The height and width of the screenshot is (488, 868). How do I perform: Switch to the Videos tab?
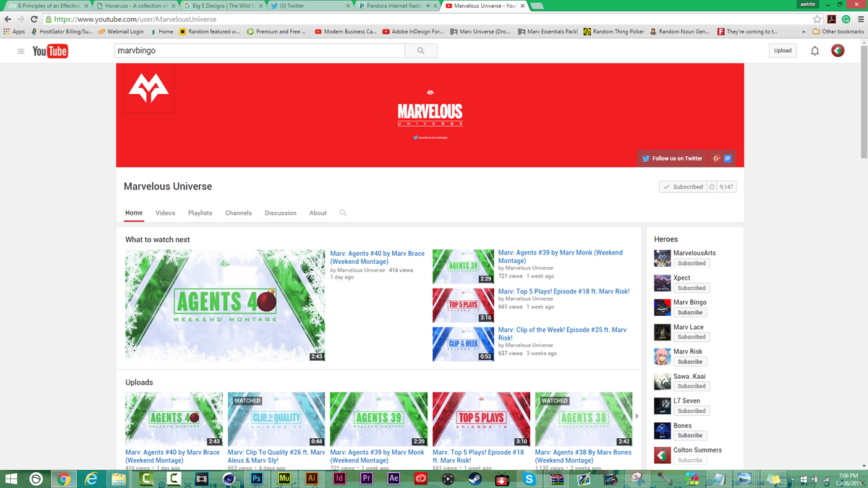coord(165,213)
